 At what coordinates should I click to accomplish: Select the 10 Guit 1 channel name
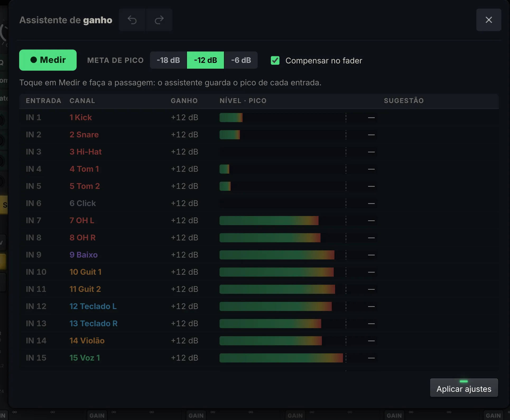pyautogui.click(x=85, y=272)
